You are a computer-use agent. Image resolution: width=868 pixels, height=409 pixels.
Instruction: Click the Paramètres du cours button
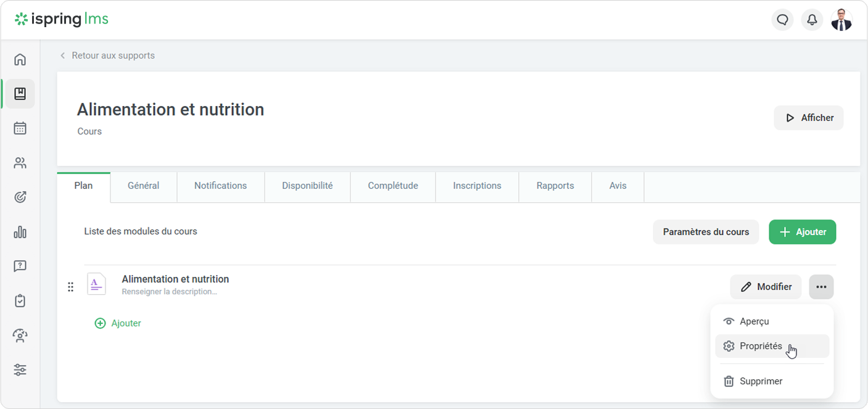pyautogui.click(x=706, y=232)
